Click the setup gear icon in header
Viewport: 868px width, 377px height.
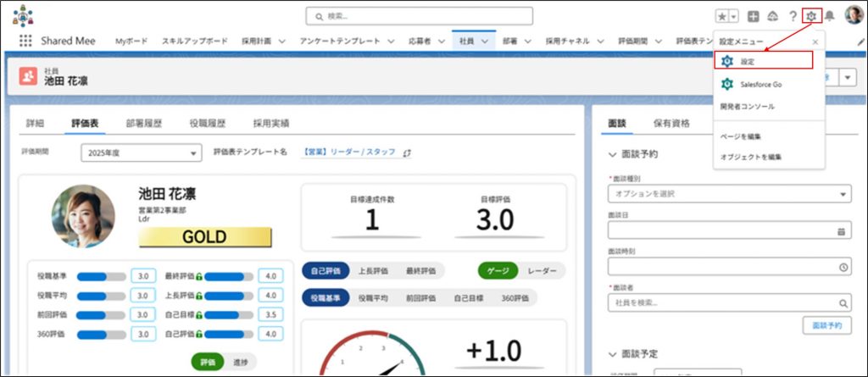point(812,16)
